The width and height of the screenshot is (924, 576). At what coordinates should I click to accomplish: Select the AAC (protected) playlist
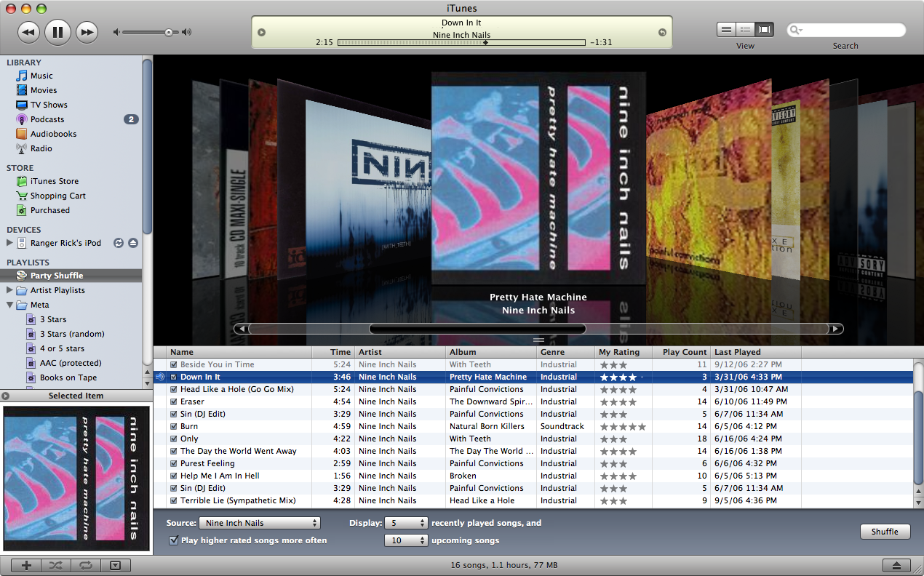point(71,363)
